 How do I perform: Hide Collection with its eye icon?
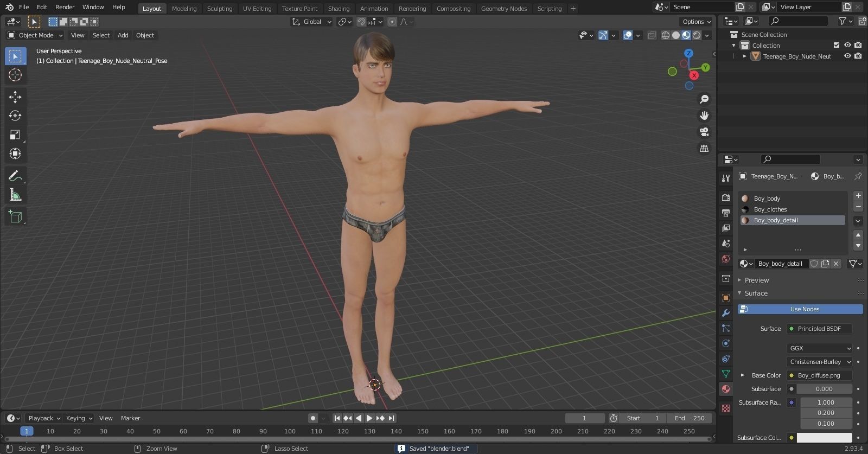847,45
